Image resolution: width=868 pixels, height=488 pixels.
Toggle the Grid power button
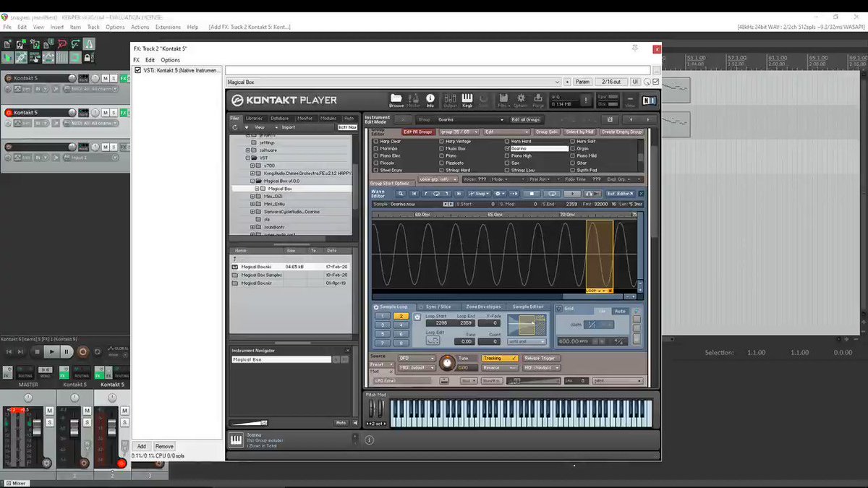558,308
